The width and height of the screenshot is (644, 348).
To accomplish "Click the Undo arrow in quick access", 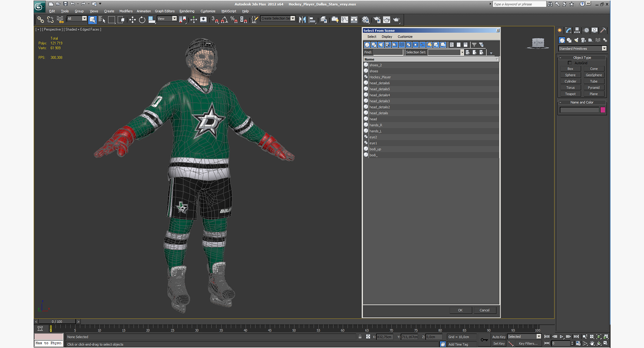I will coord(72,4).
